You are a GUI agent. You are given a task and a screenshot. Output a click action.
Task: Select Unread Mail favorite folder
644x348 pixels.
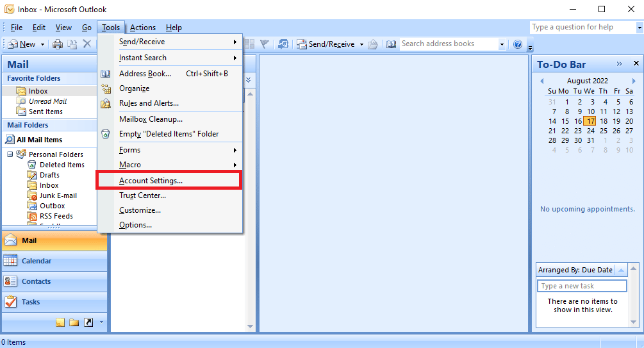(x=47, y=101)
